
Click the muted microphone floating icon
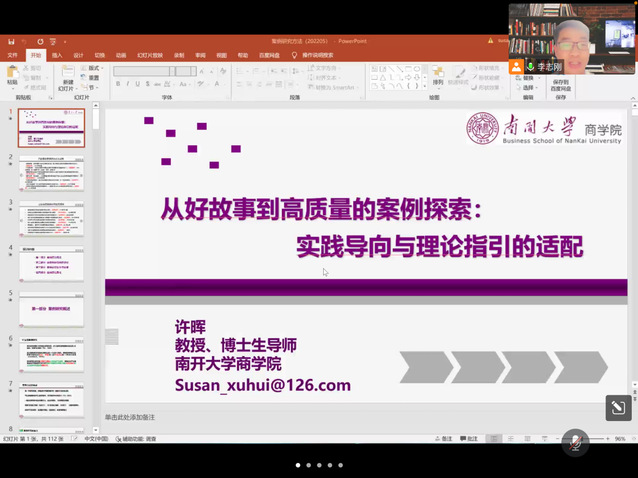click(574, 441)
